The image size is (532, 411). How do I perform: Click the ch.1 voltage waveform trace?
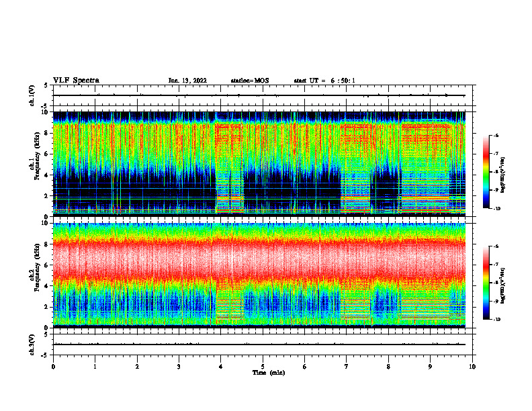click(259, 95)
